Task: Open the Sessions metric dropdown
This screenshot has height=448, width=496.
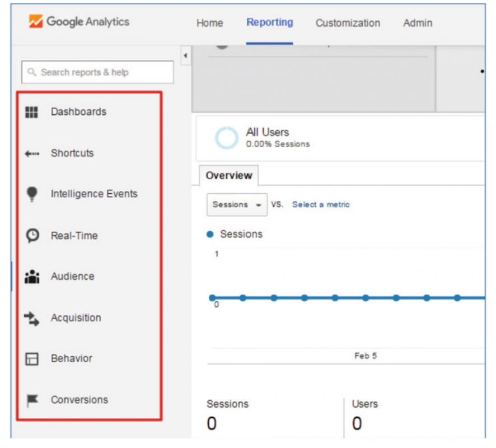Action: click(237, 205)
